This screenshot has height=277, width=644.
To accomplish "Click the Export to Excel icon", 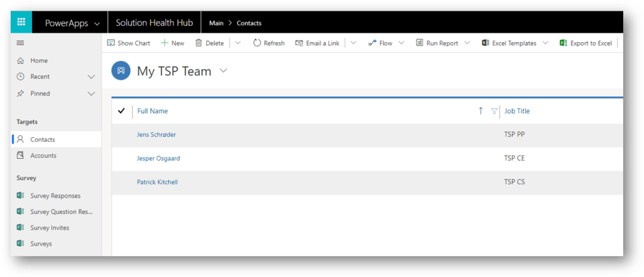I will coord(563,43).
